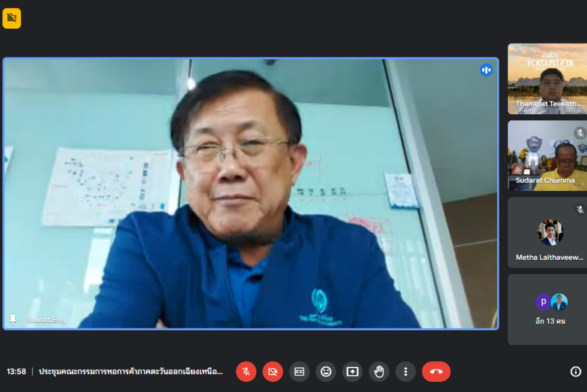Select the Thanapat Teekath video tile
Screen dimensions: 587x392
547,78
